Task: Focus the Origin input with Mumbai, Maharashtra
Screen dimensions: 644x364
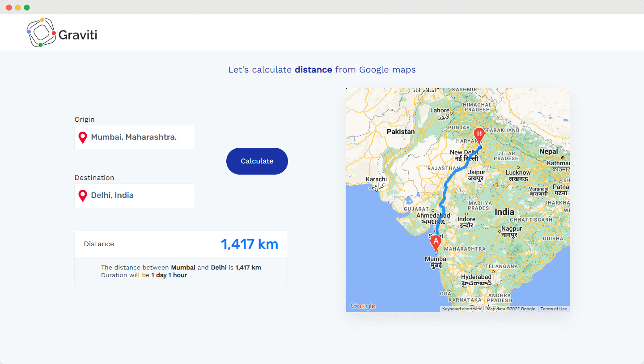Action: pos(135,137)
